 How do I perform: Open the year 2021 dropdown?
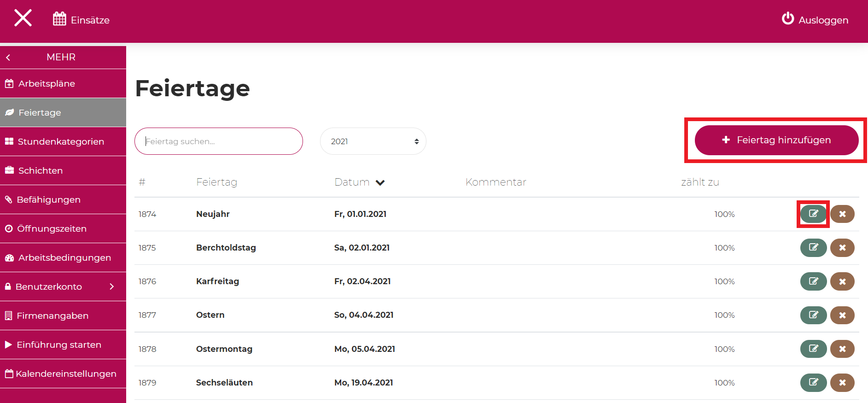click(x=373, y=141)
